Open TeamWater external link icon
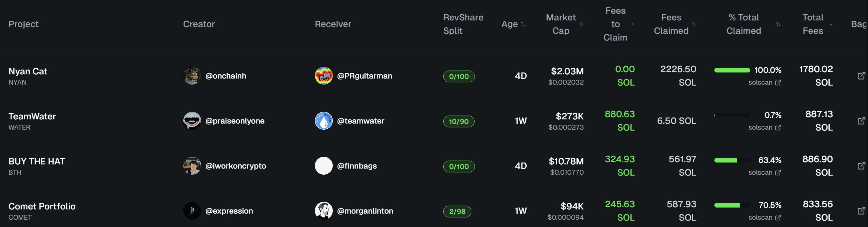 click(x=861, y=121)
